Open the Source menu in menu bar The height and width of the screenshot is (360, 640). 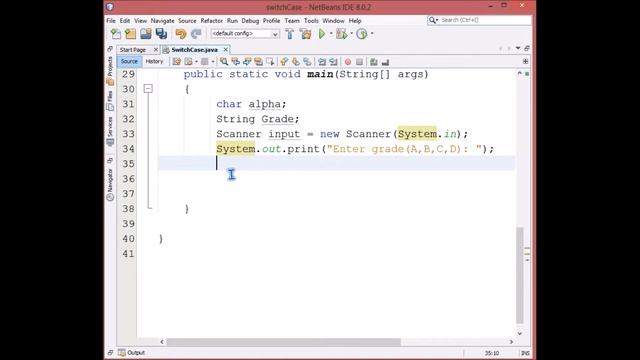point(187,20)
